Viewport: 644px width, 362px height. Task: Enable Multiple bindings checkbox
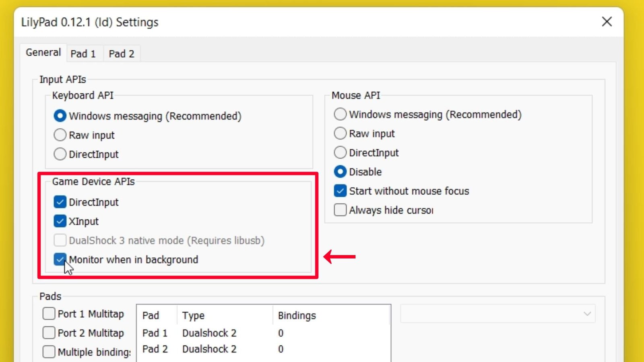point(49,352)
